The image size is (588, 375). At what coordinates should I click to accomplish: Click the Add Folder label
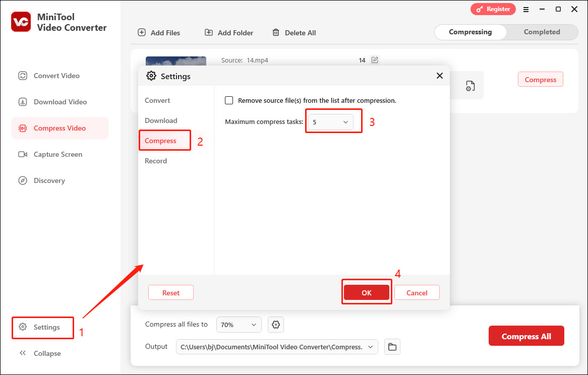(236, 33)
